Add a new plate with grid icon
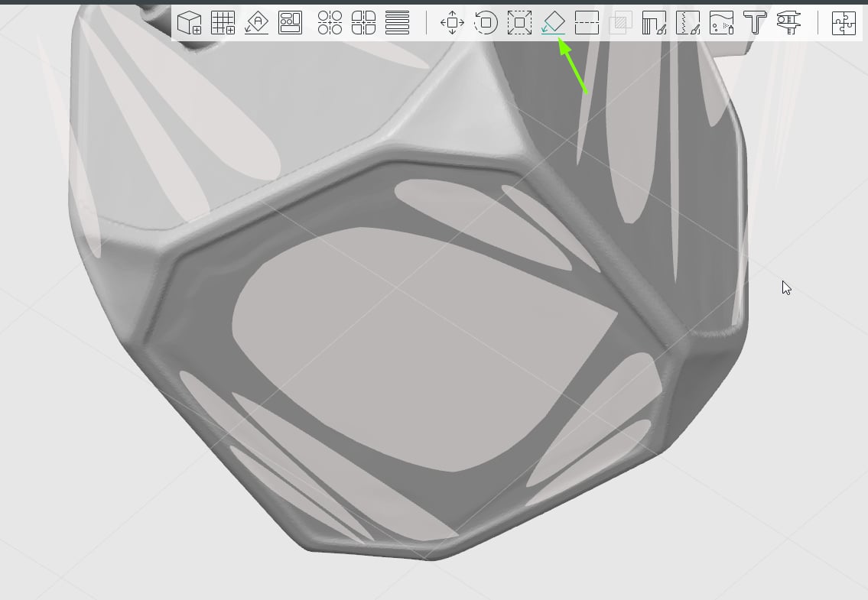Image resolution: width=868 pixels, height=600 pixels. coord(223,23)
